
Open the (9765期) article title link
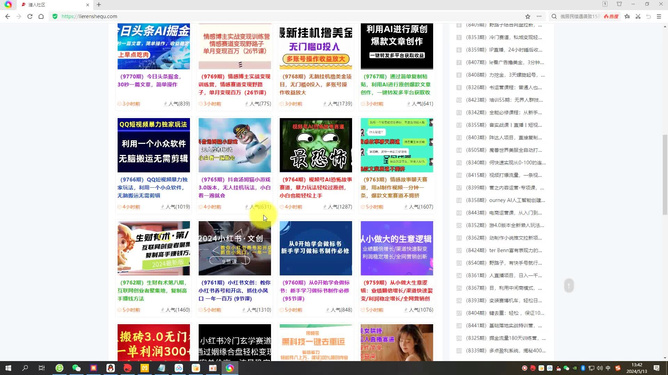pyautogui.click(x=234, y=188)
